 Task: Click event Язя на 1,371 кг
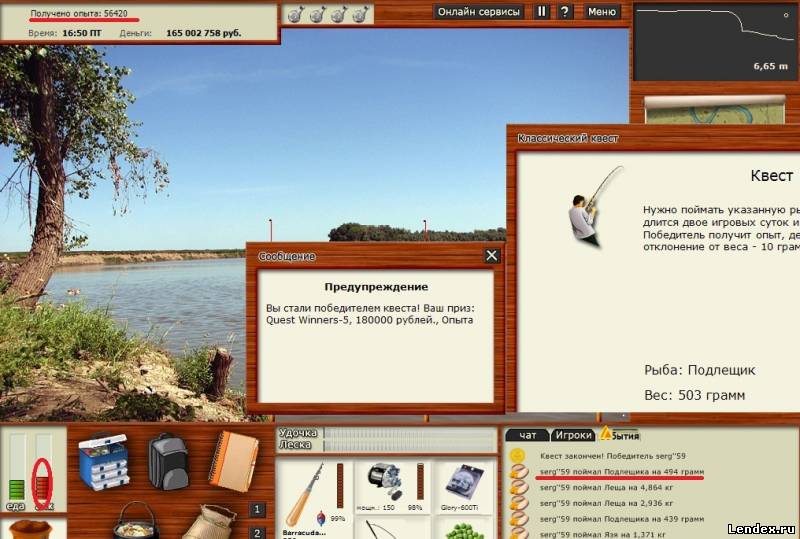click(x=603, y=534)
